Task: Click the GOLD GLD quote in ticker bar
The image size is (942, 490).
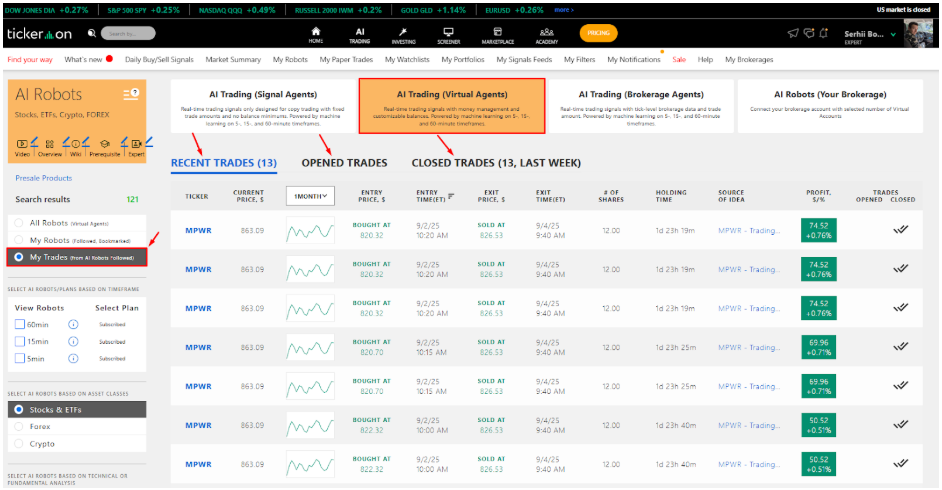Action: point(433,10)
